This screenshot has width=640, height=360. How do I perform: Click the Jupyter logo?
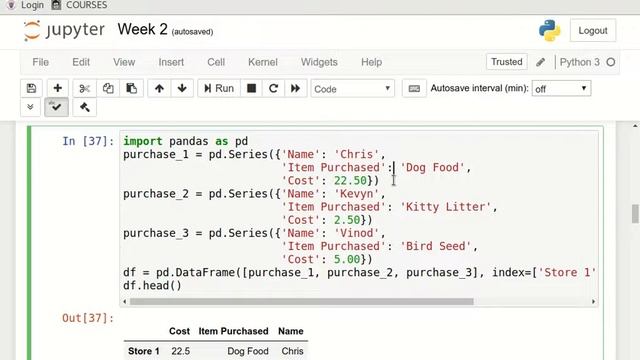(x=64, y=31)
